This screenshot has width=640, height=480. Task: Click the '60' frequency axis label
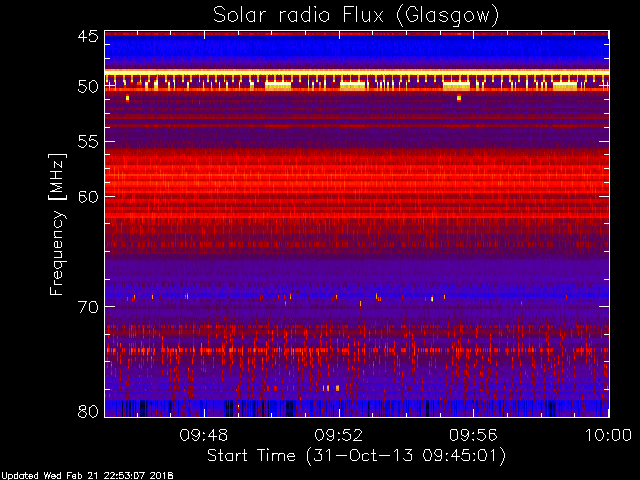click(88, 196)
